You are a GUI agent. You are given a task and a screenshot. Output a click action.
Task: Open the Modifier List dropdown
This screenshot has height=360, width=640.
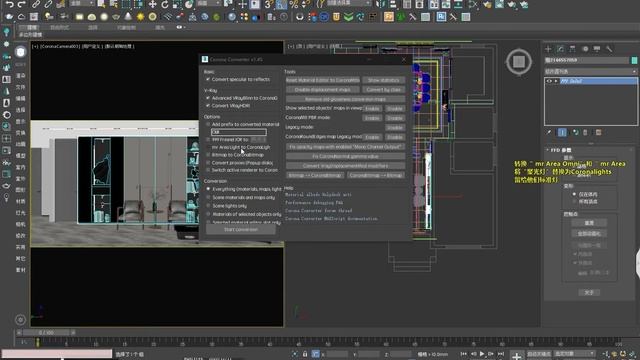pos(591,71)
